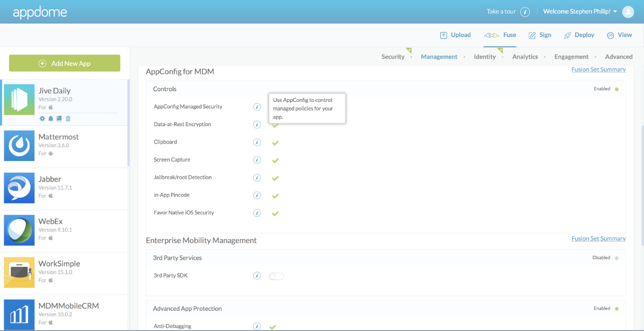Collapse the Controls section header
This screenshot has height=331, width=644.
click(386, 89)
